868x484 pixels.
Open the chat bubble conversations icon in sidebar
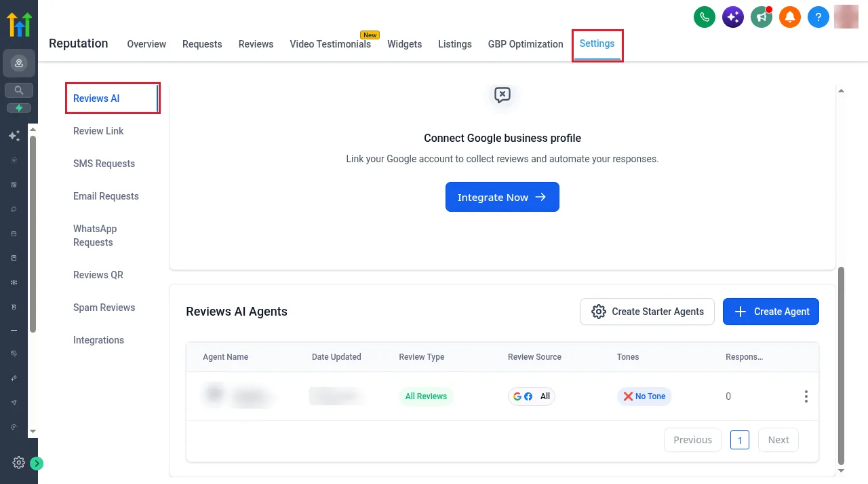pyautogui.click(x=14, y=209)
